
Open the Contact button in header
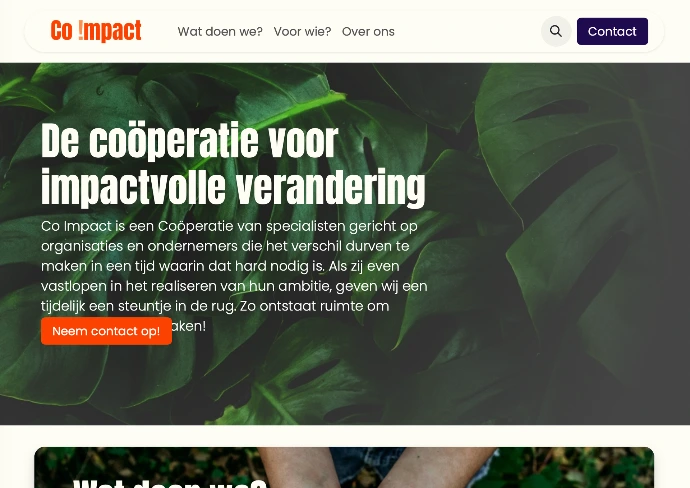[x=612, y=31]
